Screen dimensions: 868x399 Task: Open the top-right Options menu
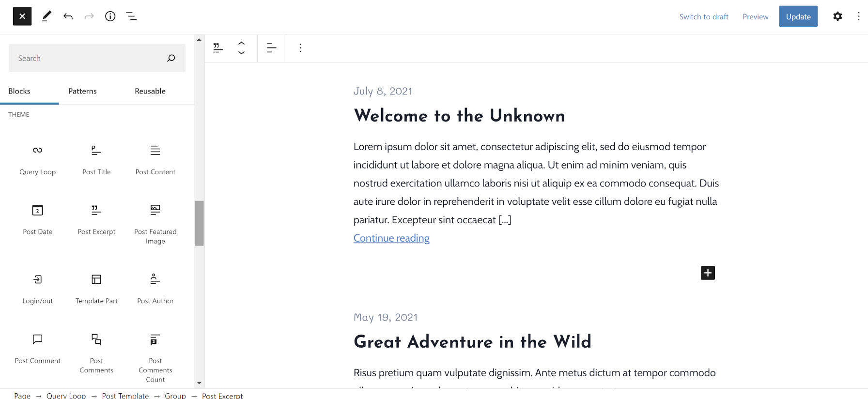coord(858,16)
